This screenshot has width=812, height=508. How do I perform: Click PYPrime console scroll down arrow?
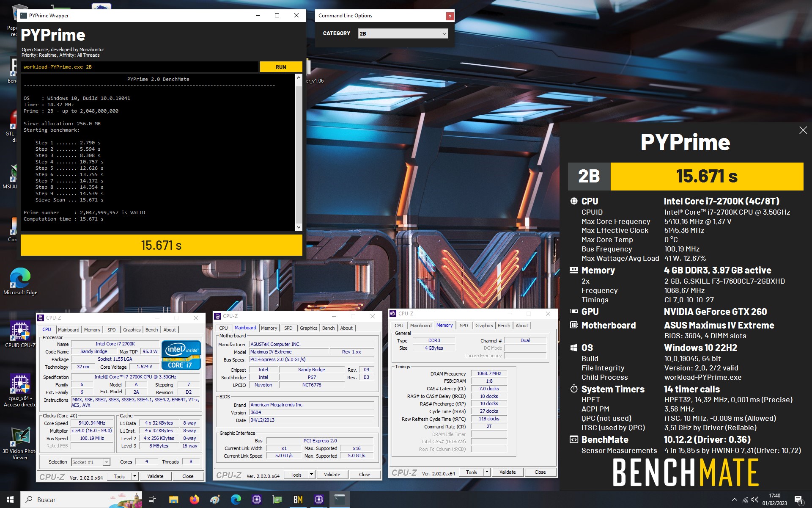pos(299,227)
